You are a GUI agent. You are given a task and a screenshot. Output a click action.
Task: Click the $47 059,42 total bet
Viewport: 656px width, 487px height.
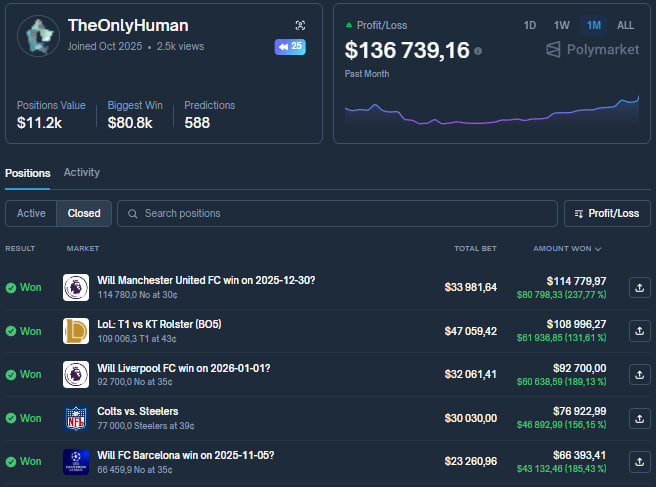click(x=471, y=331)
